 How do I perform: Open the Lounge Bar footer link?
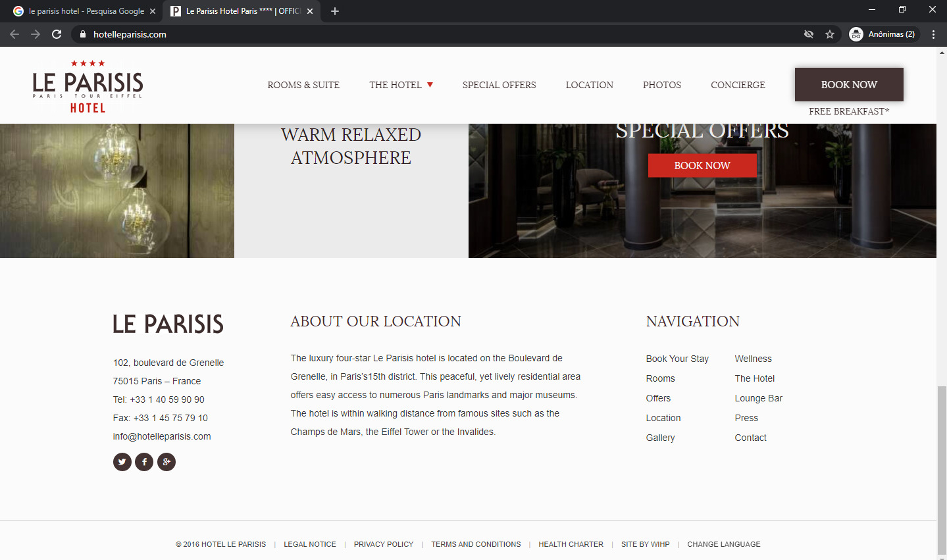pos(759,398)
